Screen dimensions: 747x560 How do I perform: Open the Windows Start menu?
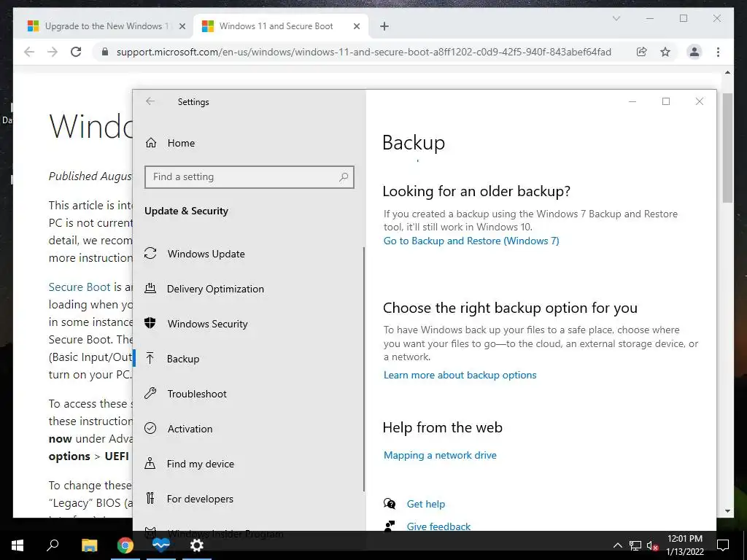click(x=18, y=545)
